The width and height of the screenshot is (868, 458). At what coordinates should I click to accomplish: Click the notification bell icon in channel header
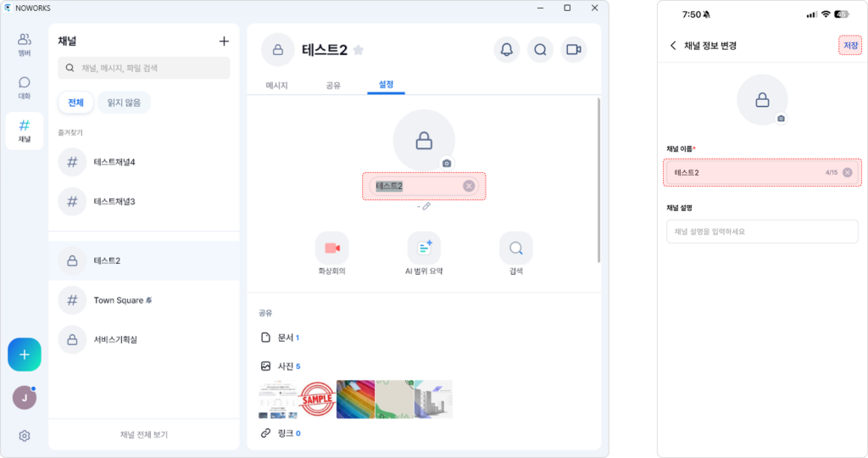(507, 50)
